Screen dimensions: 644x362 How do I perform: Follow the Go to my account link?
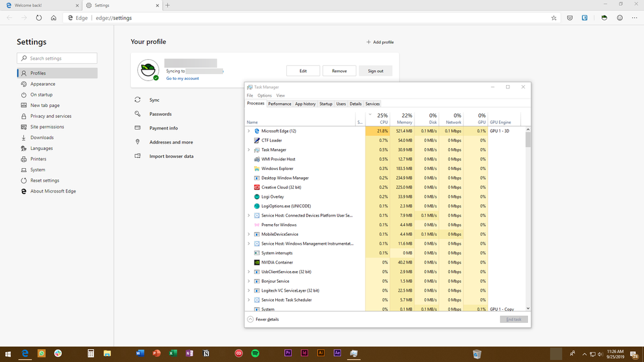(x=182, y=79)
